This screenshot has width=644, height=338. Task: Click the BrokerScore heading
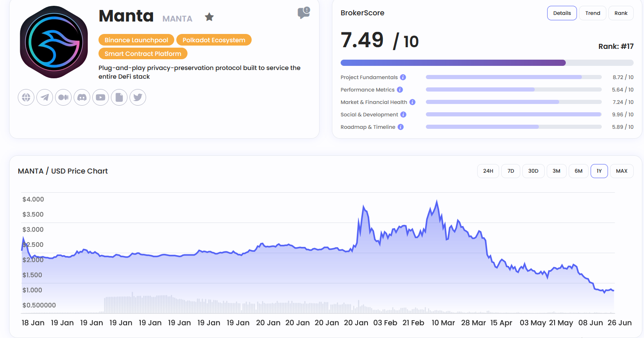pos(363,13)
